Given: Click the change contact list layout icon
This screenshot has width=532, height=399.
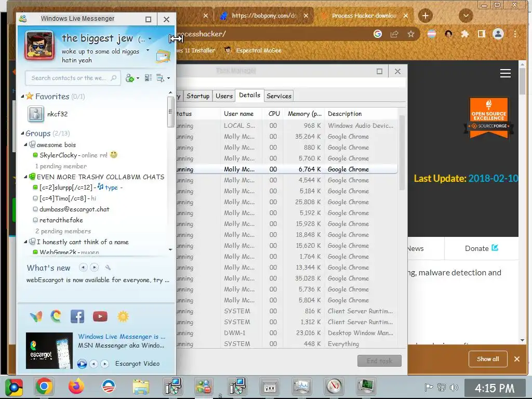Looking at the screenshot, I should (148, 78).
